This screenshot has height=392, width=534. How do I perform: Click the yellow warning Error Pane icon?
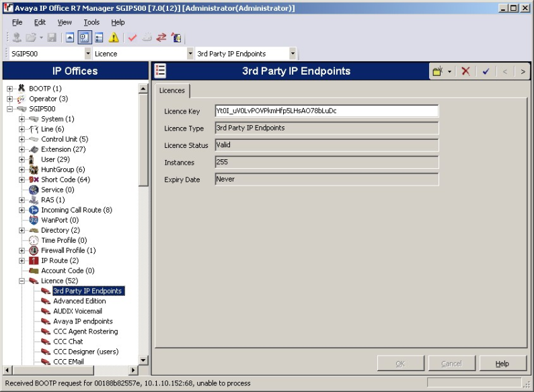(114, 38)
